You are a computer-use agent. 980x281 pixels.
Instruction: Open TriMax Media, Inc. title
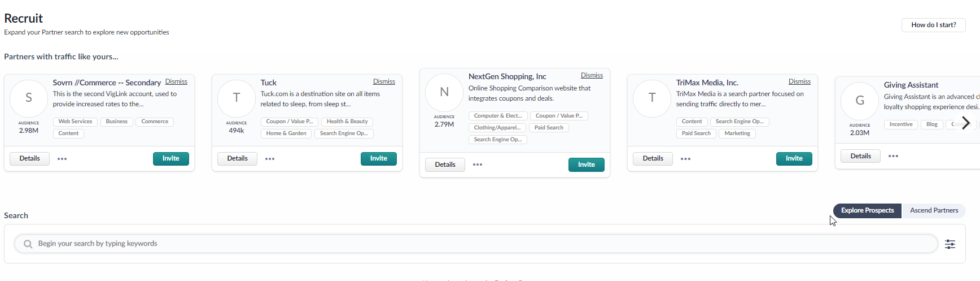[x=707, y=83]
